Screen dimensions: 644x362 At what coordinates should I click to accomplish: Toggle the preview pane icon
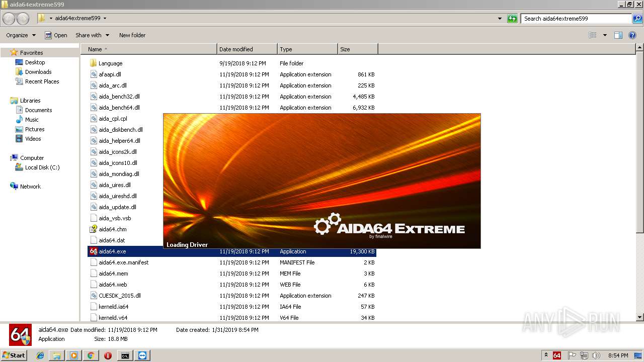coord(618,35)
